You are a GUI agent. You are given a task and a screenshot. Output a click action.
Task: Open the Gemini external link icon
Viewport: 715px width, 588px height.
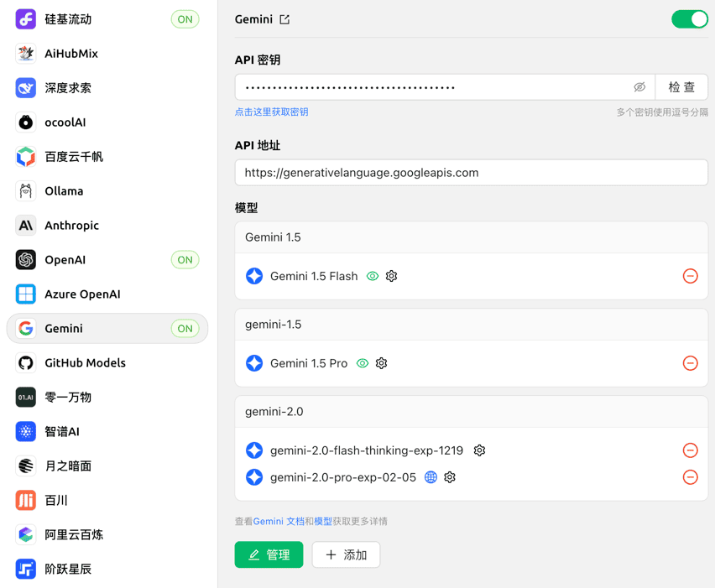point(284,19)
